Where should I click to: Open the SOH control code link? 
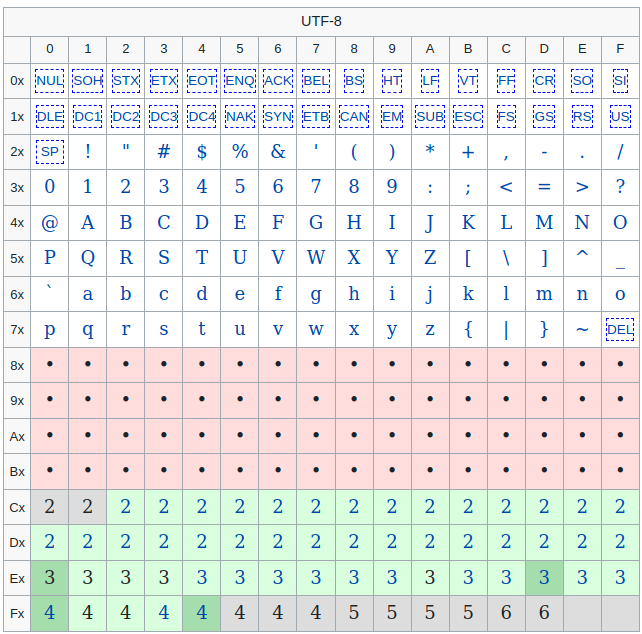(x=88, y=81)
